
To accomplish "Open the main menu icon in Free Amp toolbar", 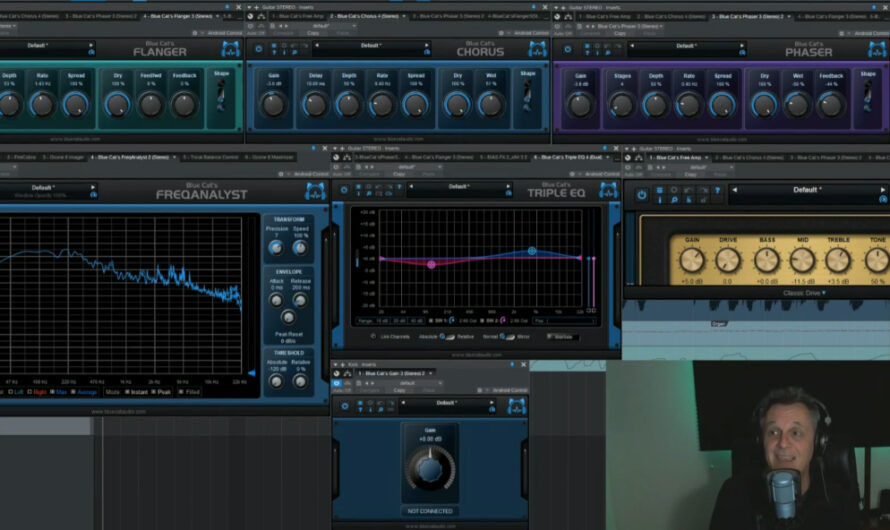I will 660,191.
